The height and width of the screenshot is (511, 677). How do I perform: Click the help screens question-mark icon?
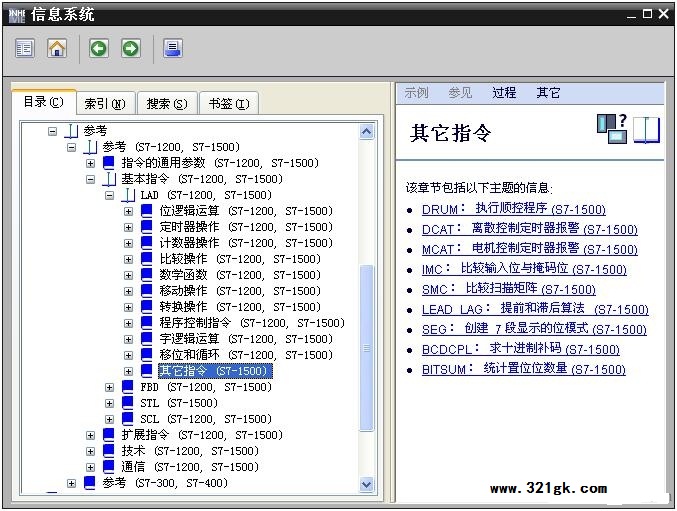(612, 129)
